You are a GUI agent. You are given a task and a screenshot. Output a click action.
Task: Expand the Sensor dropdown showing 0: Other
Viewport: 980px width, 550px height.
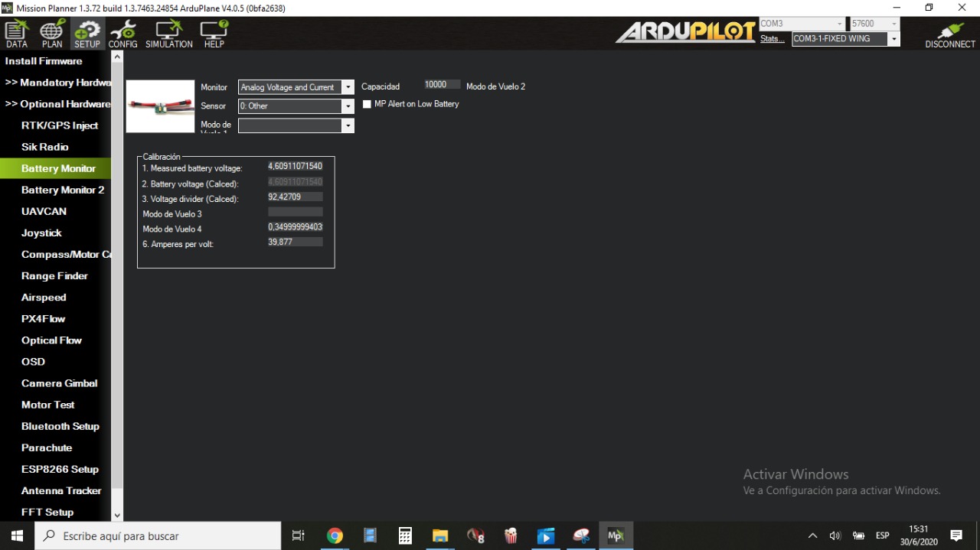pos(348,106)
